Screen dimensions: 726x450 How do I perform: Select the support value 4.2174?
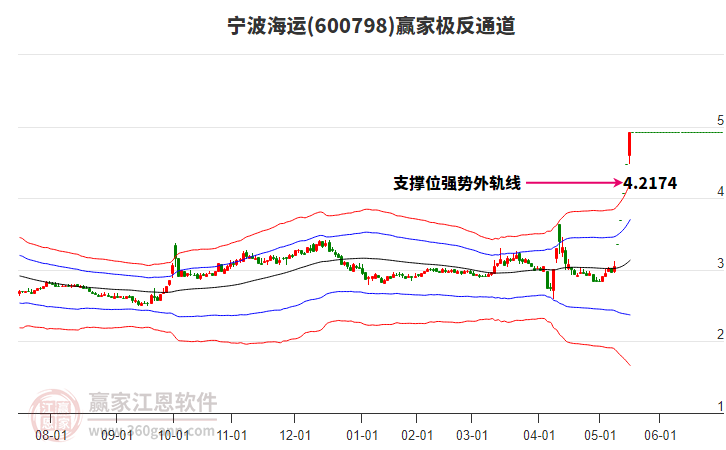click(x=651, y=183)
